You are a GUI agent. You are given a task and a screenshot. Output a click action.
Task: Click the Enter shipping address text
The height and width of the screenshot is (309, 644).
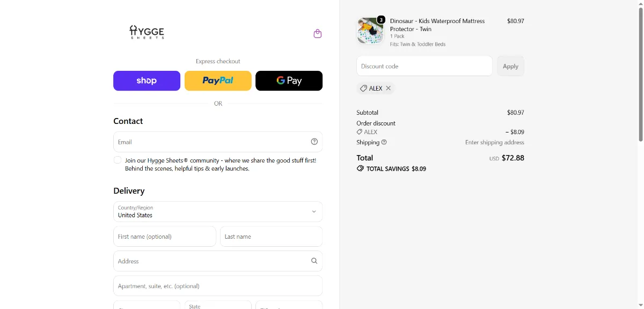pyautogui.click(x=495, y=142)
